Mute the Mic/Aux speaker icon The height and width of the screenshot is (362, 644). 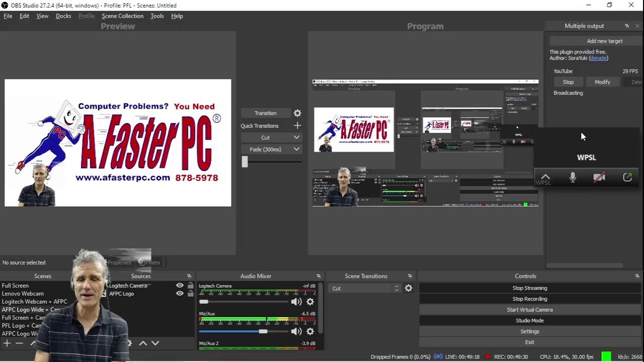pyautogui.click(x=296, y=331)
